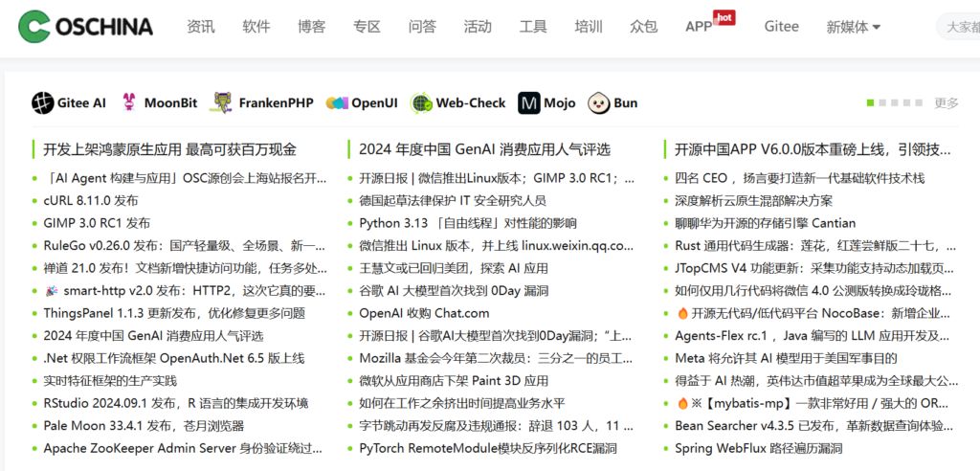
Task: Open the 资讯 navigation menu
Action: (201, 26)
